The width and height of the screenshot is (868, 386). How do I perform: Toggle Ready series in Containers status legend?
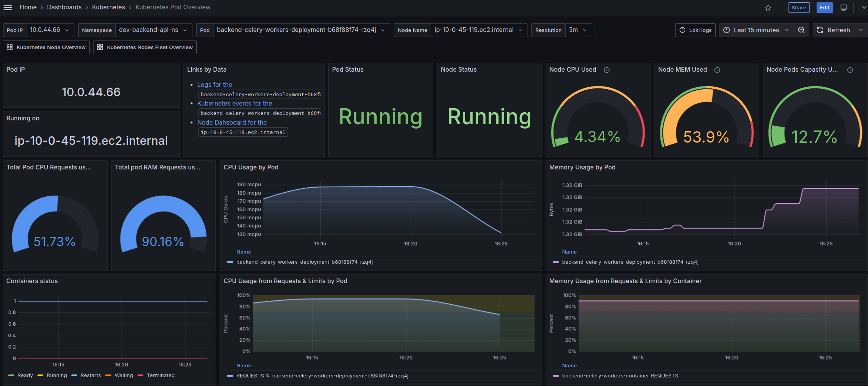click(x=21, y=375)
